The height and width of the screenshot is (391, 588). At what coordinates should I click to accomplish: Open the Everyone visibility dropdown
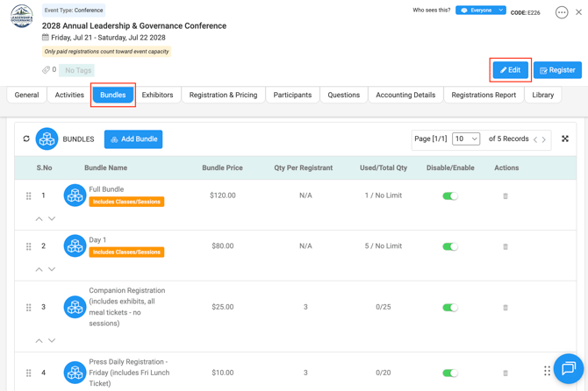tap(481, 11)
